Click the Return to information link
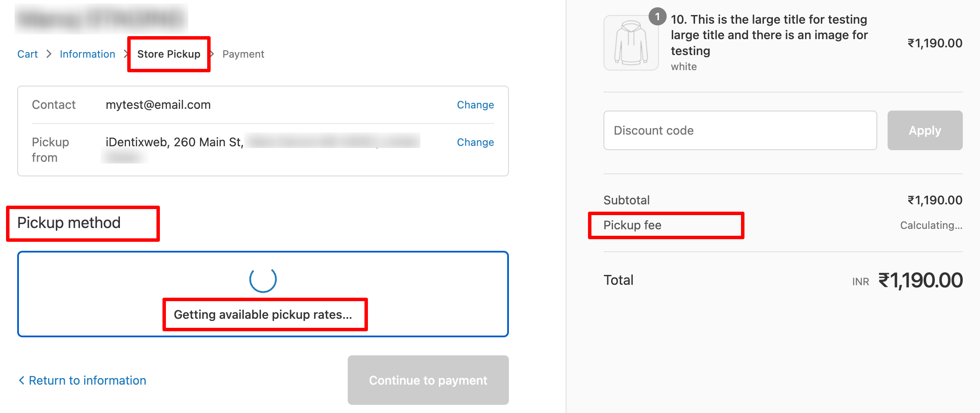 point(87,380)
